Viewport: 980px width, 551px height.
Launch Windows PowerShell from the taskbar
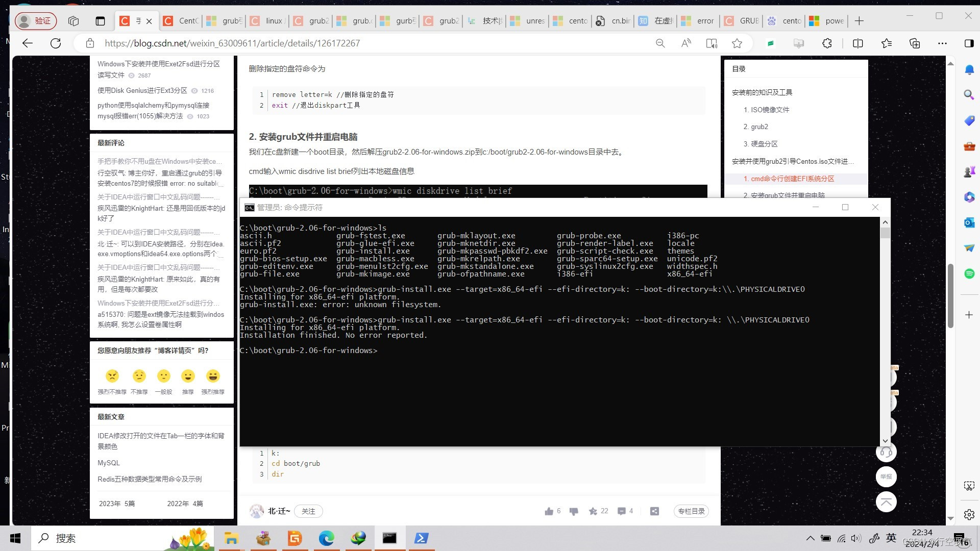tap(422, 538)
